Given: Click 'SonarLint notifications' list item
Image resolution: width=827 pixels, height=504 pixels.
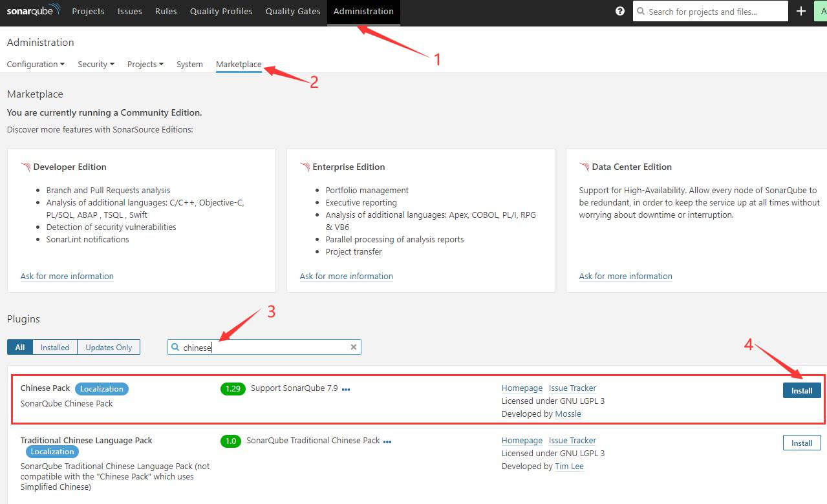Looking at the screenshot, I should point(88,239).
